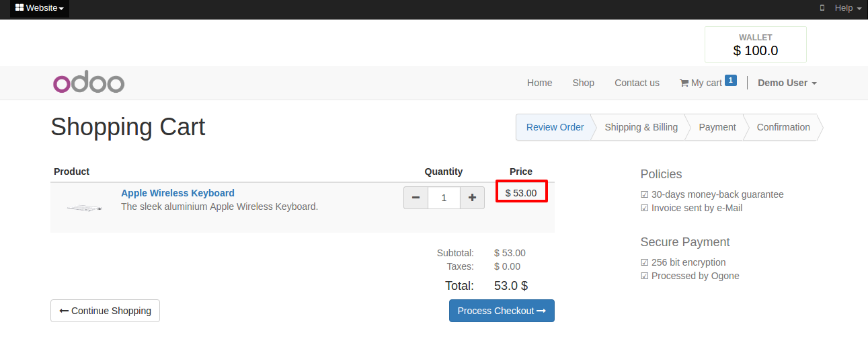The height and width of the screenshot is (341, 868).
Task: Decrease quantity with the minus button
Action: (x=416, y=198)
